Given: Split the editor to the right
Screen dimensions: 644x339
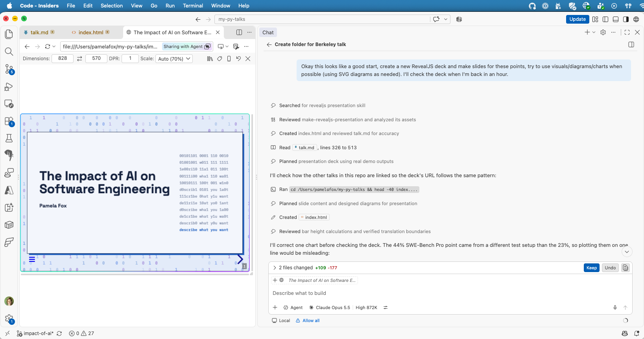Looking at the screenshot, I should 239,32.
